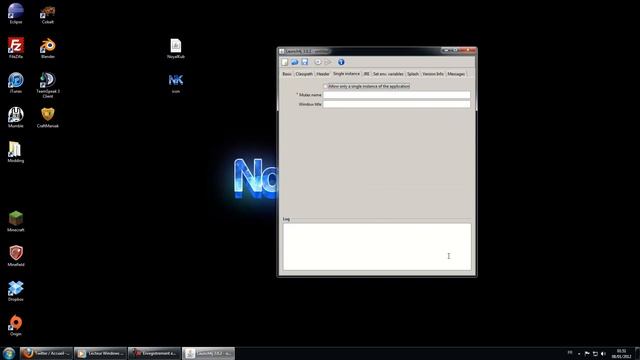
Task: Switch to the Header tab
Action: pyautogui.click(x=323, y=74)
